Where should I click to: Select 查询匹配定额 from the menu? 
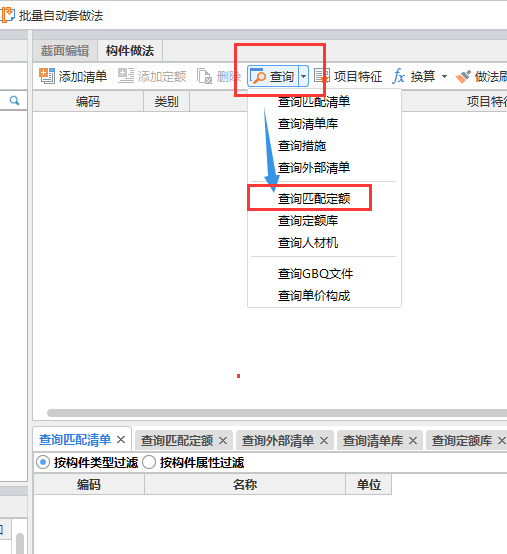pyautogui.click(x=314, y=199)
